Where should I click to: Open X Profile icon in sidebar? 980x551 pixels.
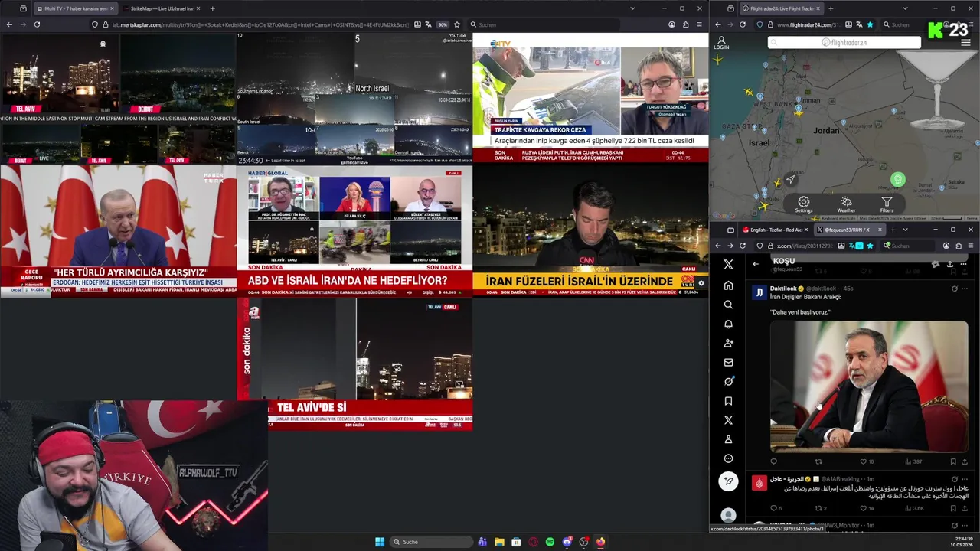[x=728, y=439]
